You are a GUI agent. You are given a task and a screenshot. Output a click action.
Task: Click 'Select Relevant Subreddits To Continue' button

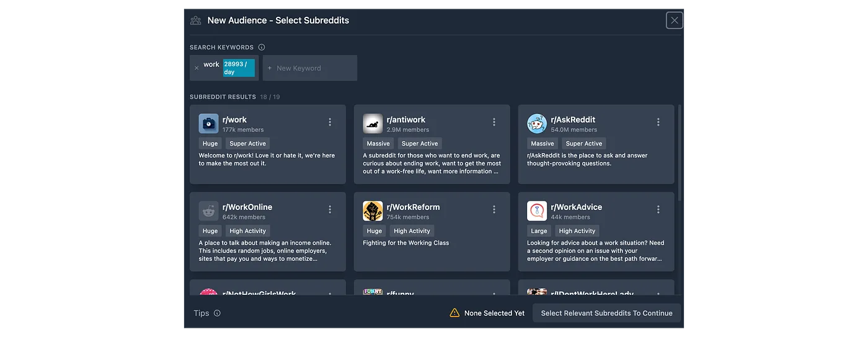point(607,313)
